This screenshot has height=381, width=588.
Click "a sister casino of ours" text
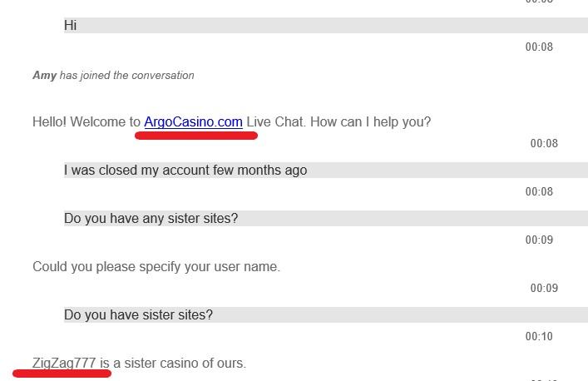tap(180, 364)
